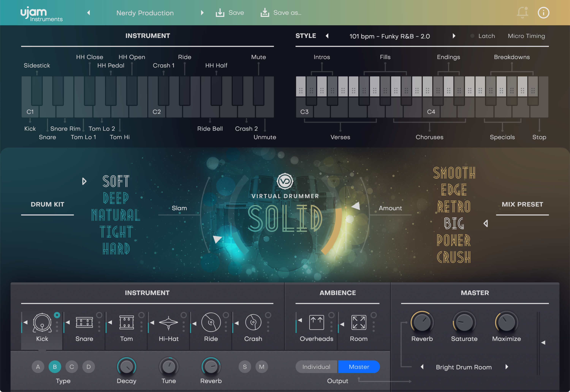Advance to the next style preset

tap(454, 36)
